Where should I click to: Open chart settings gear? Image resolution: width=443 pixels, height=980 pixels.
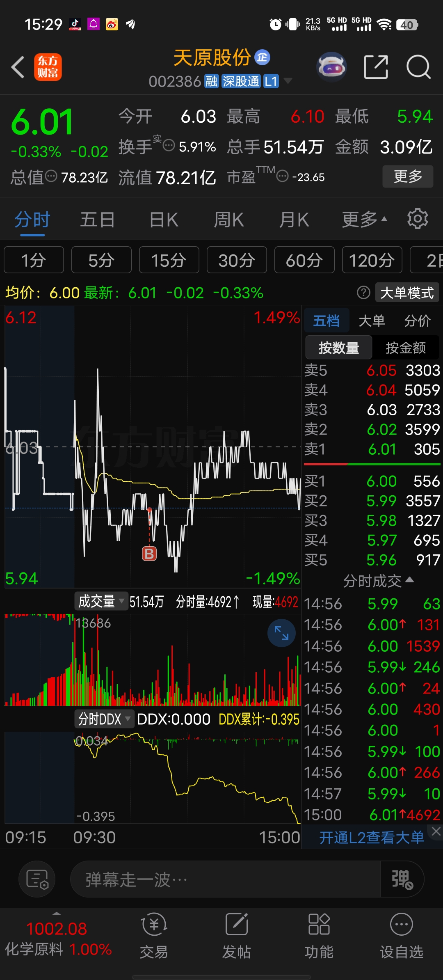pos(418,219)
